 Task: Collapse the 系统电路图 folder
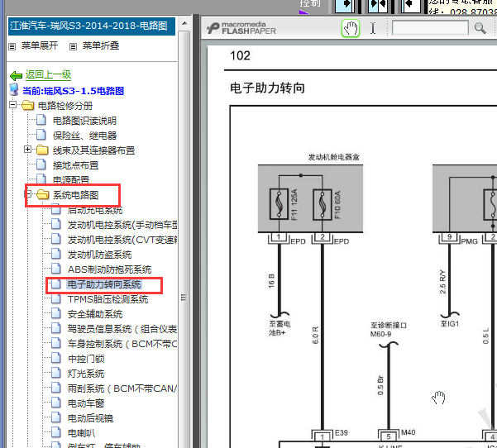pyautogui.click(x=28, y=193)
